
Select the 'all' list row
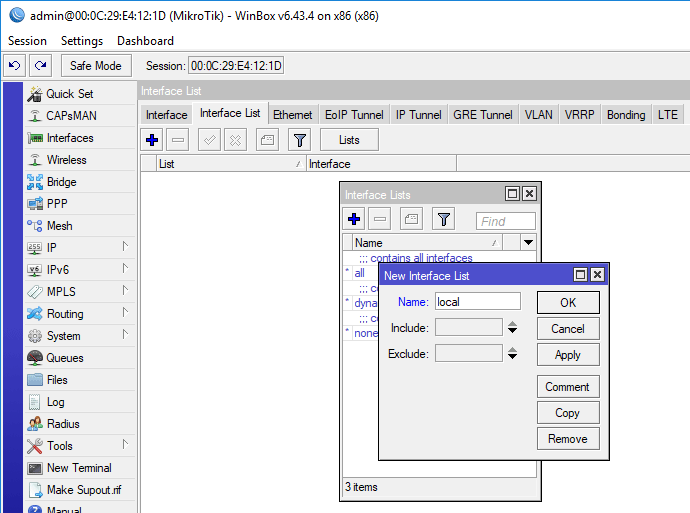click(x=360, y=273)
